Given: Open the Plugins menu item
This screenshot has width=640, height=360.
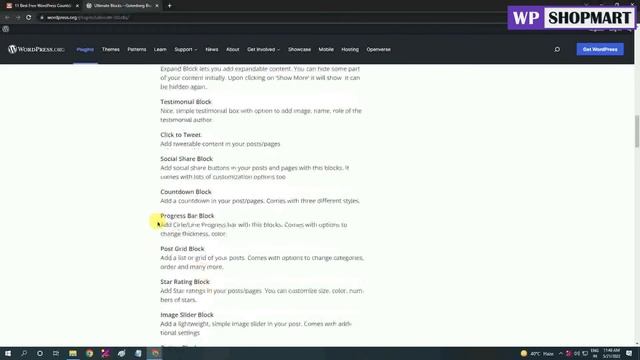Looking at the screenshot, I should pyautogui.click(x=85, y=49).
